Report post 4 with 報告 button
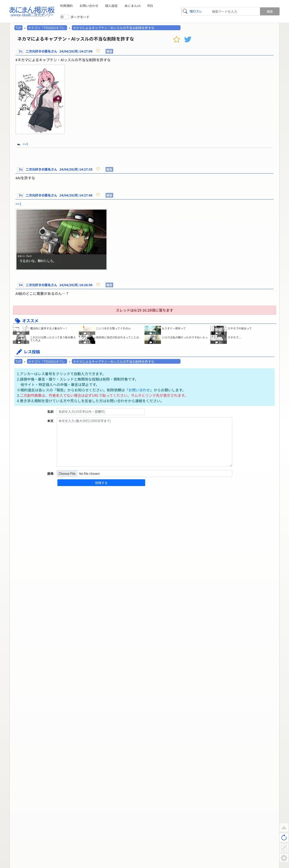This screenshot has height=868, width=289. coord(109,285)
